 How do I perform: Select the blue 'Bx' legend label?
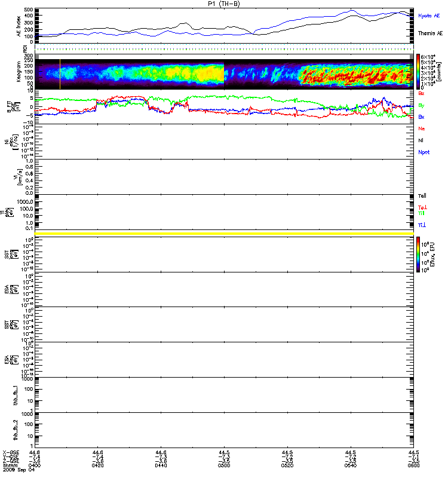point(421,117)
